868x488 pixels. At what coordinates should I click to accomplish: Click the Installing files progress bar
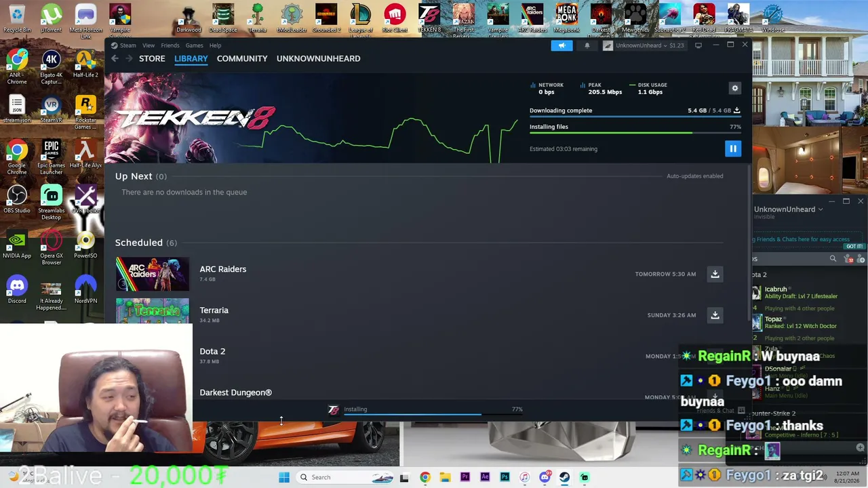[x=635, y=133]
